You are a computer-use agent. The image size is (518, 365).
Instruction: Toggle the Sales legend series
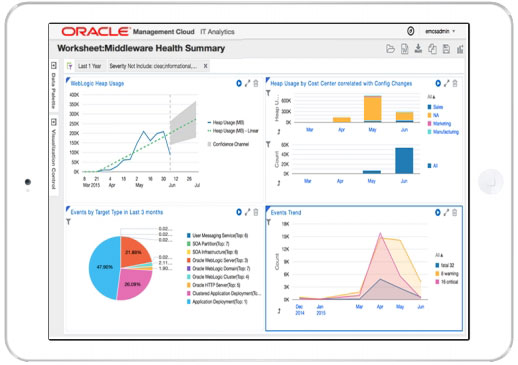(435, 107)
